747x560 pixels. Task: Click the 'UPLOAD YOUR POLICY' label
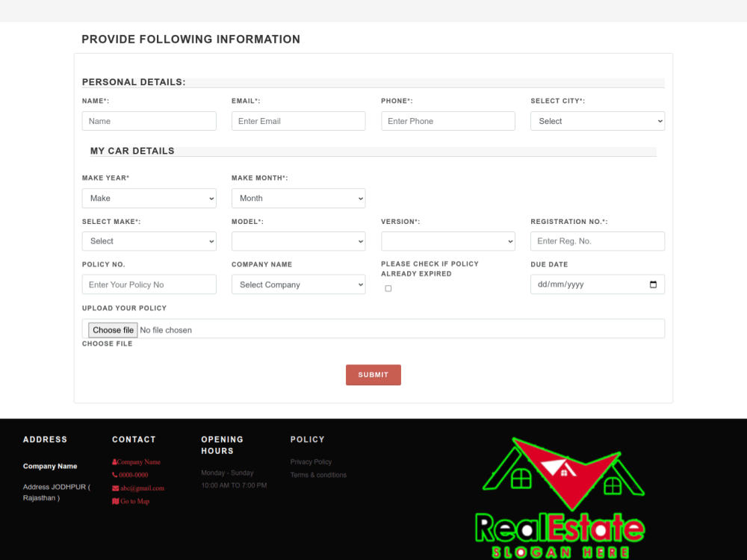124,308
